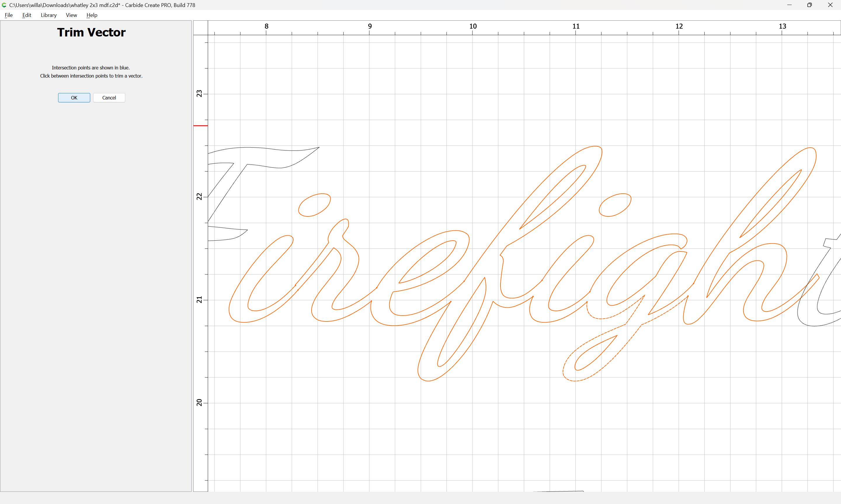Click the red marker on vertical ruler
This screenshot has height=504, width=841.
tap(200, 126)
